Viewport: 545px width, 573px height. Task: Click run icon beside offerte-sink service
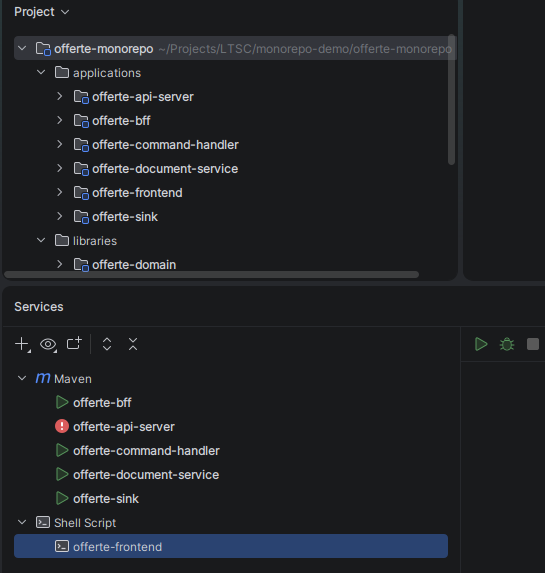pyautogui.click(x=62, y=498)
